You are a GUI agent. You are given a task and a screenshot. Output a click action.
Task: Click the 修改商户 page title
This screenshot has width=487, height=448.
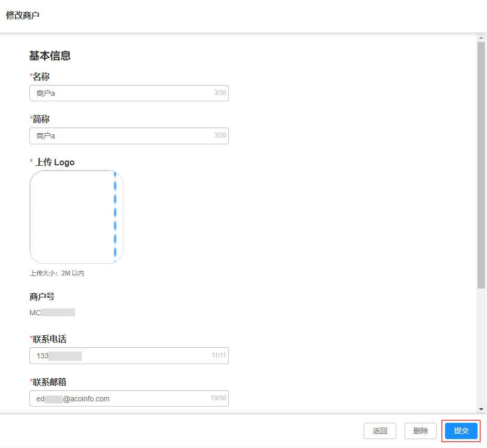tap(23, 15)
